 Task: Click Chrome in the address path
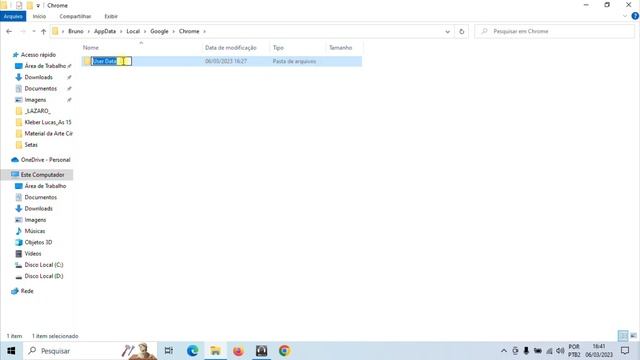pos(189,31)
